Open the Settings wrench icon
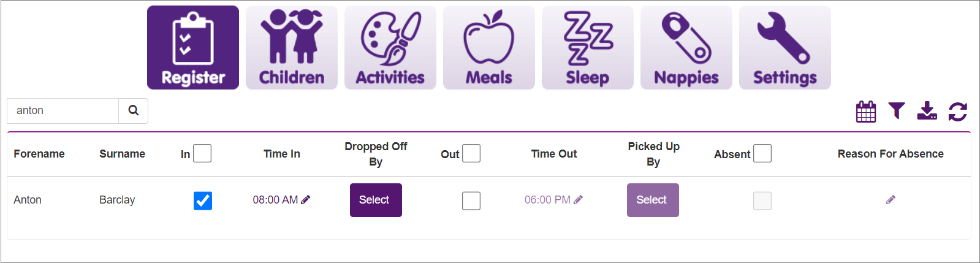This screenshot has width=980, height=263. point(785,48)
